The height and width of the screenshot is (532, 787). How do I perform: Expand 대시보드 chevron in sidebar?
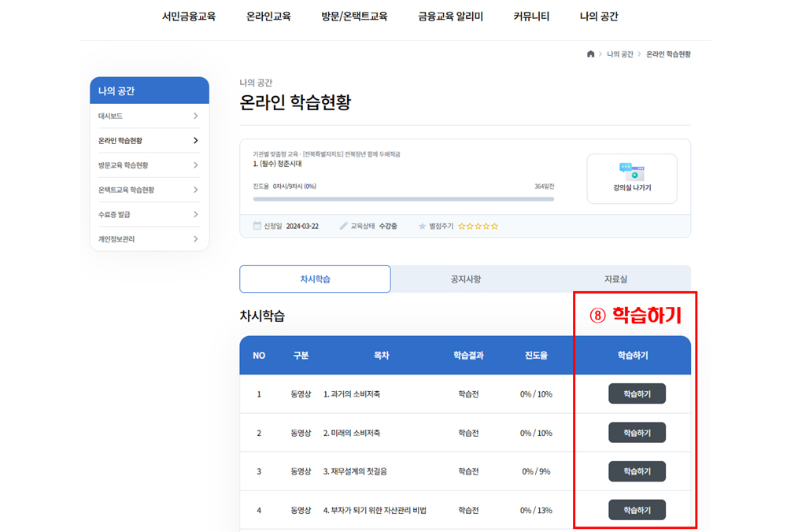196,116
